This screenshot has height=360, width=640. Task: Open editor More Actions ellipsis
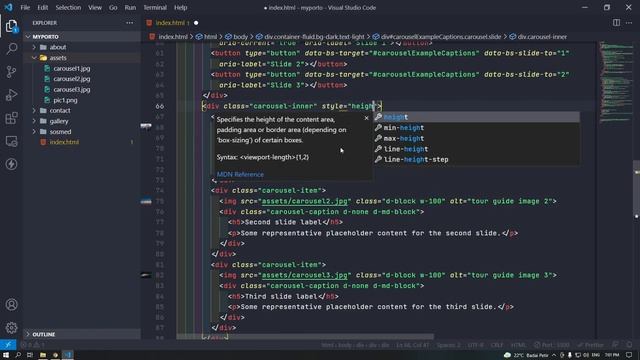[x=629, y=23]
